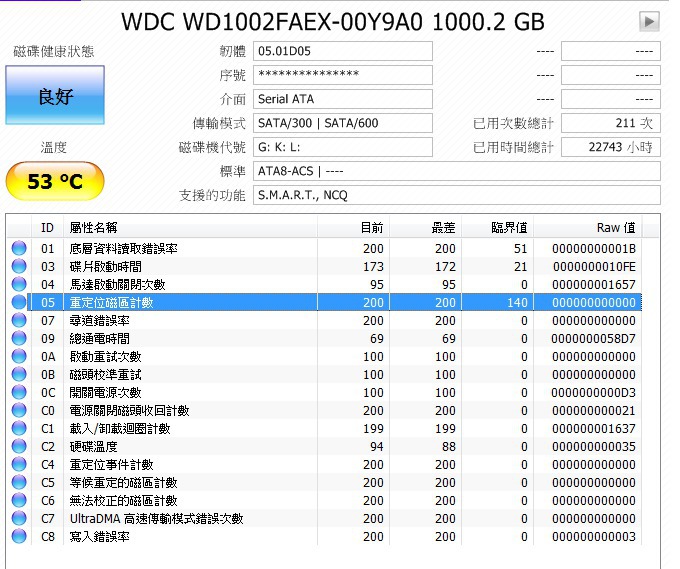680x569 pixels.
Task: Click the status circle for attribute 0A
Action: (19, 356)
